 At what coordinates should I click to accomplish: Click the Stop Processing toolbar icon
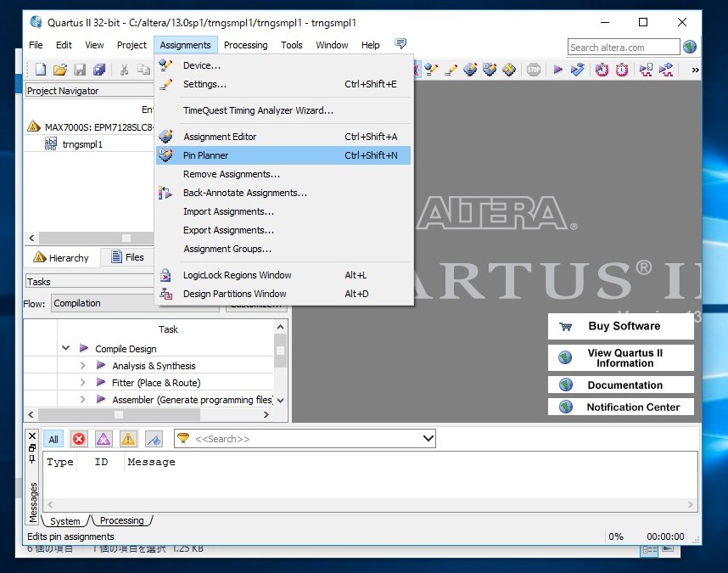(534, 70)
